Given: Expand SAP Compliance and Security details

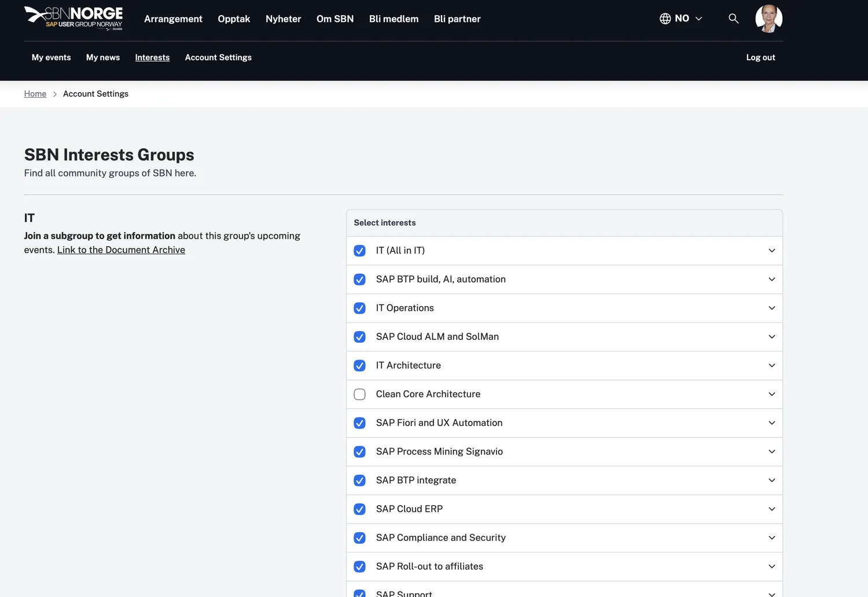Looking at the screenshot, I should coord(771,538).
